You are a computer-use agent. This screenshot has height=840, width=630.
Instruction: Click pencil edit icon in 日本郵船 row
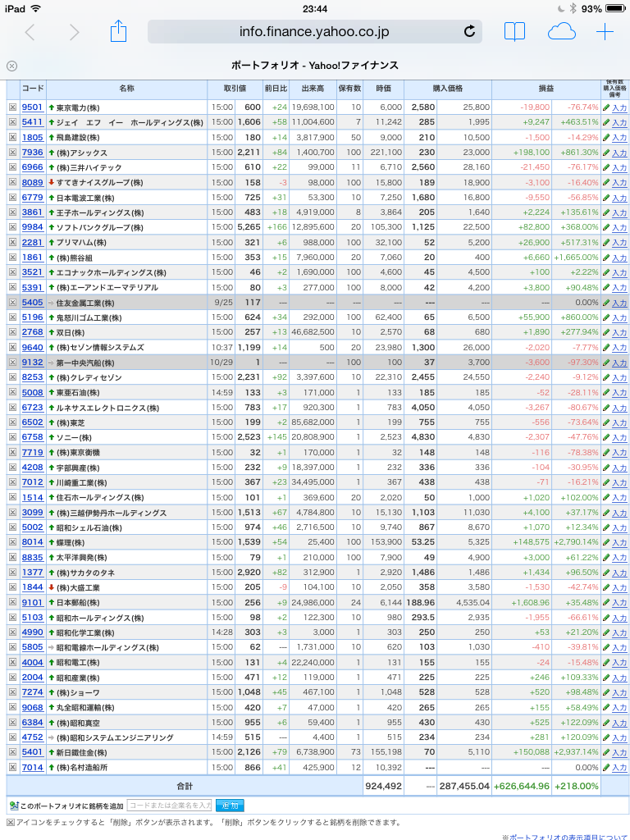pyautogui.click(x=606, y=603)
